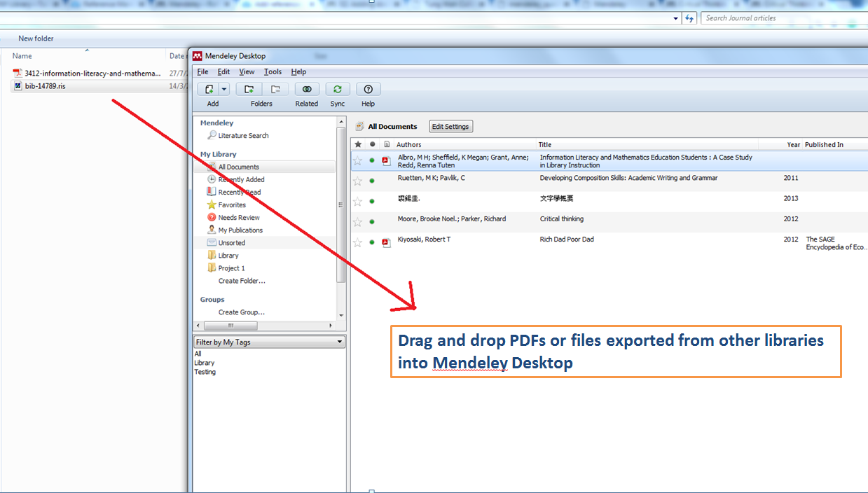This screenshot has height=493, width=868.
Task: Open the File menu in Mendeley
Action: (202, 71)
